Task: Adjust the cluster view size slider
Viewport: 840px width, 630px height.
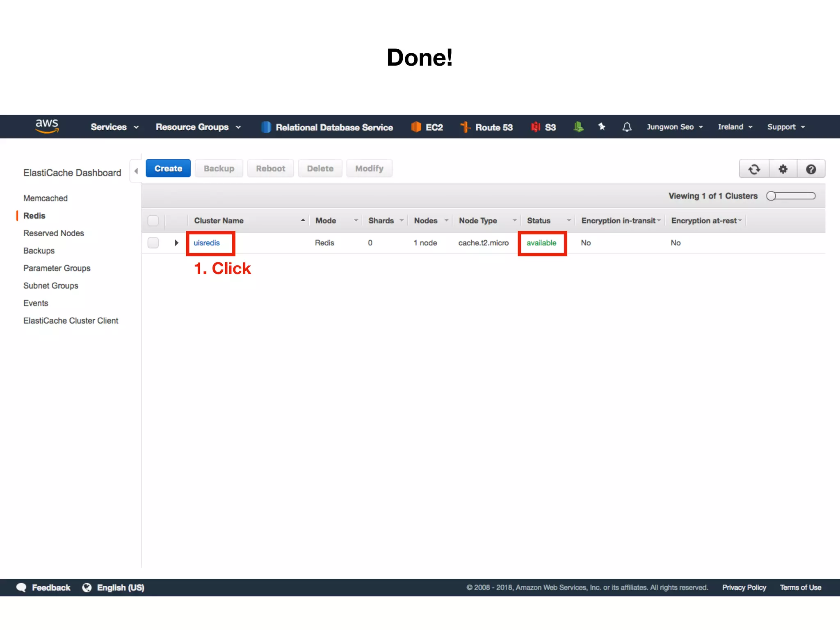Action: 772,196
